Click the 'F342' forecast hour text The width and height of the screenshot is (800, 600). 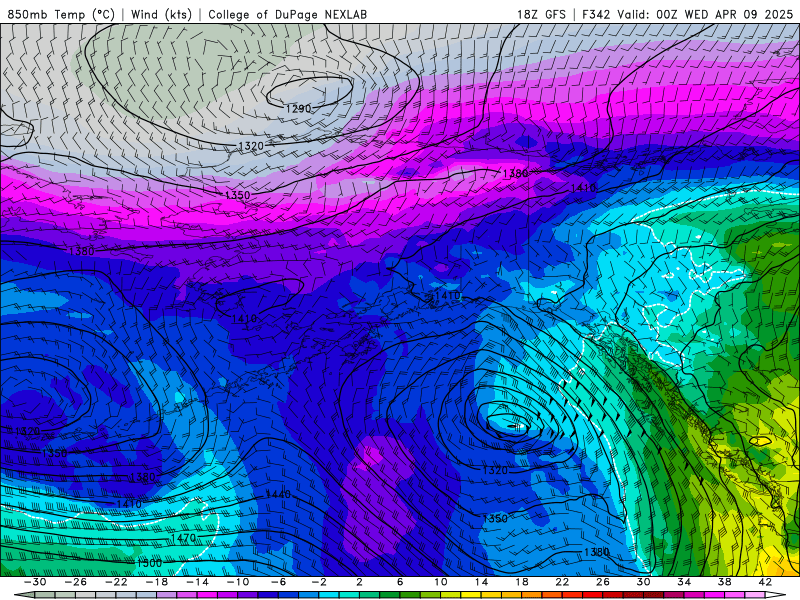596,14
